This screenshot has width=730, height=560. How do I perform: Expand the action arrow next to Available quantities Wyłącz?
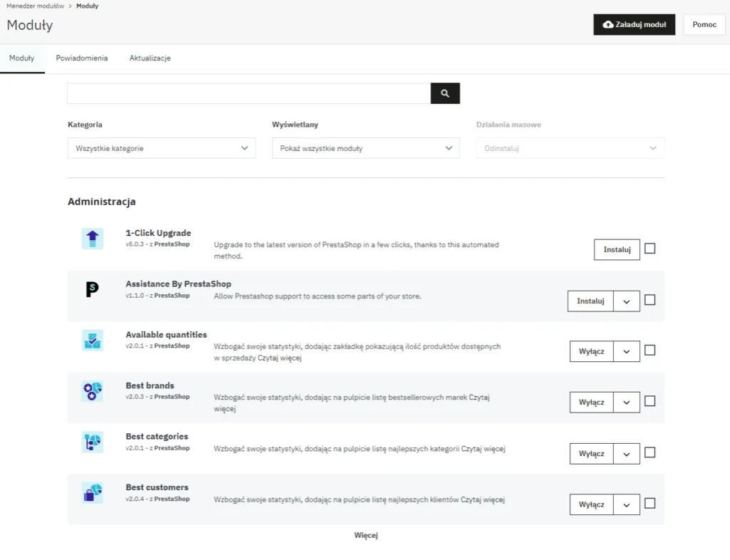pyautogui.click(x=626, y=351)
